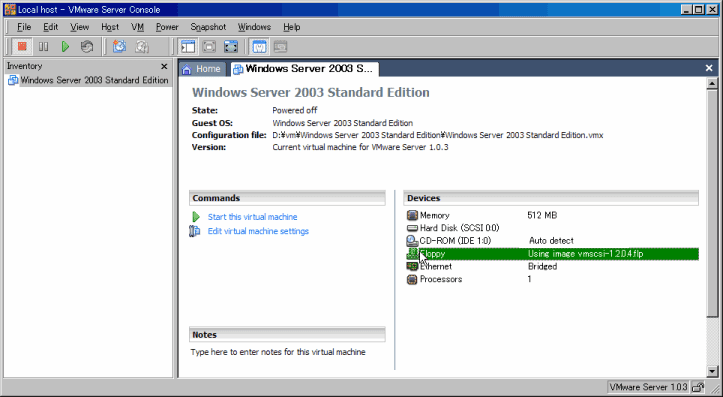The height and width of the screenshot is (397, 723).
Task: Click the Floppy device icon
Action: point(412,254)
